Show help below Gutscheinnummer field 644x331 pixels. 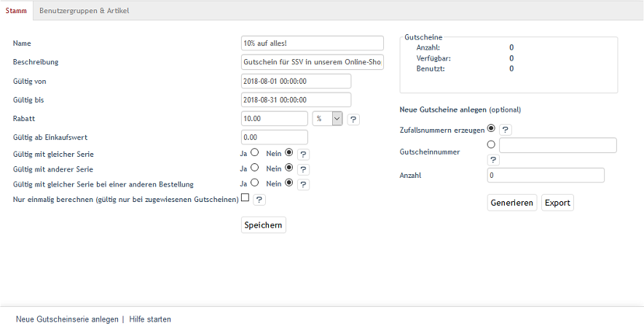click(x=493, y=160)
